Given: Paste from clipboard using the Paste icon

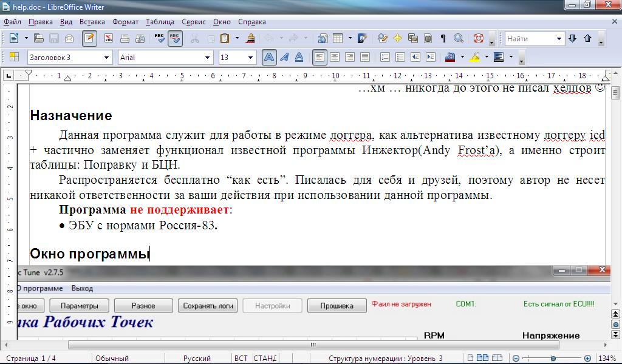Looking at the screenshot, I should pos(225,38).
